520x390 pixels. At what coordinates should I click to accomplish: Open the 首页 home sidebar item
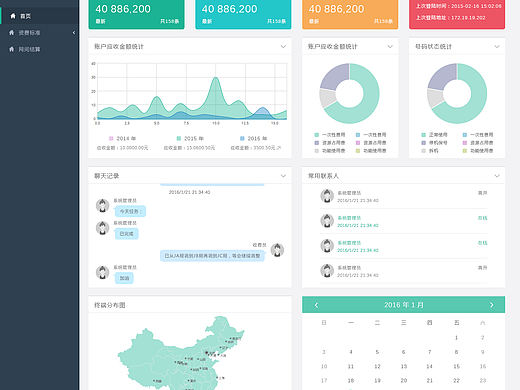pyautogui.click(x=39, y=16)
